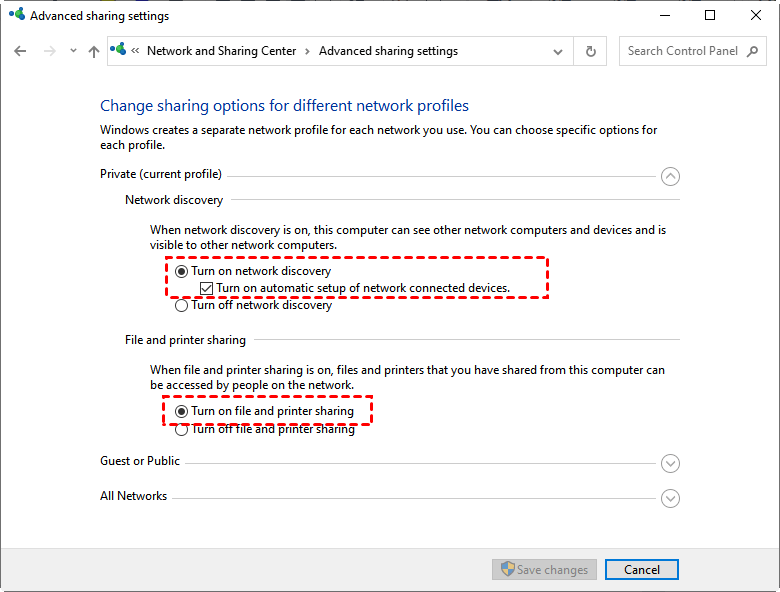Click the Save changes button

coord(544,569)
